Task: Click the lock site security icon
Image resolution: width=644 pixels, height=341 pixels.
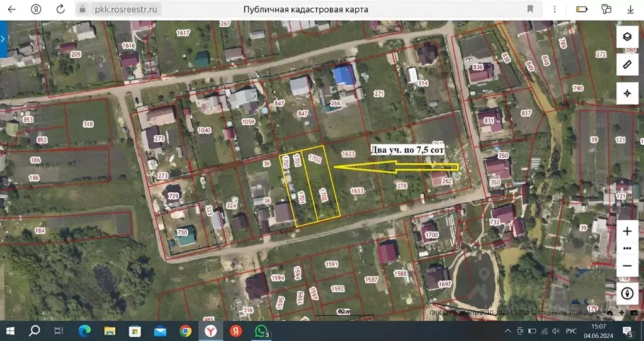Action: 82,9
